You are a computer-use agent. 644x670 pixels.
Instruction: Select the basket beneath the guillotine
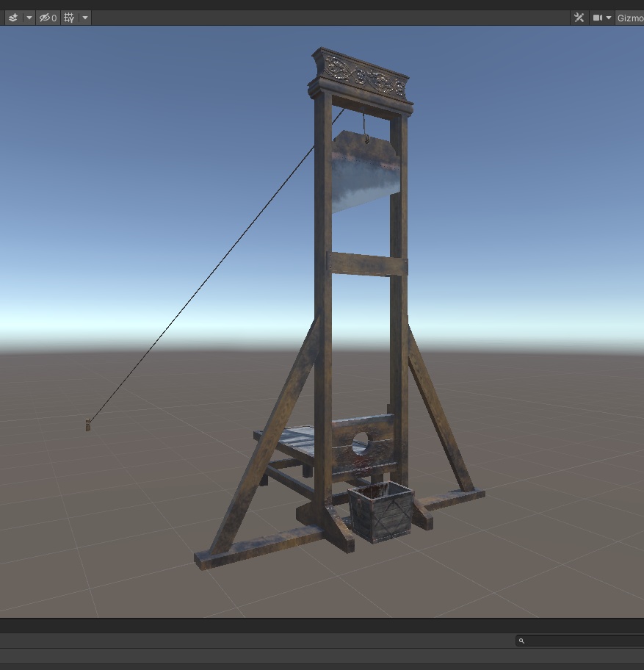(x=384, y=511)
